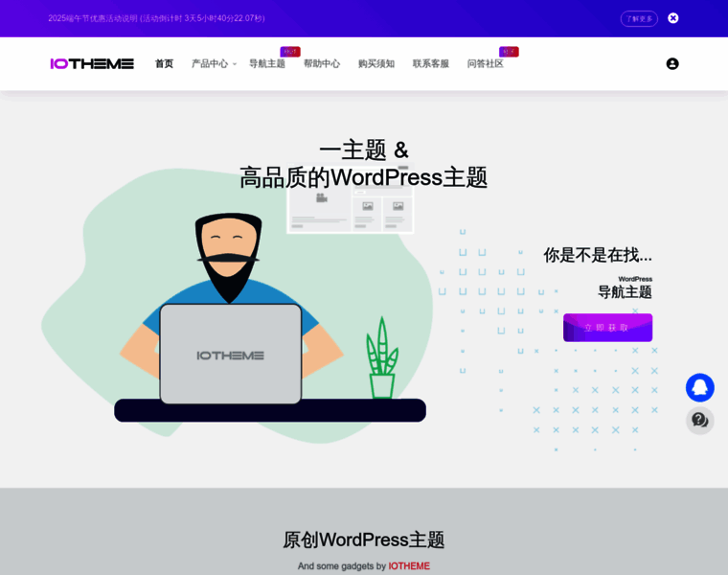This screenshot has width=728, height=575.
Task: Open 问答社区 menu item
Action: 486,63
